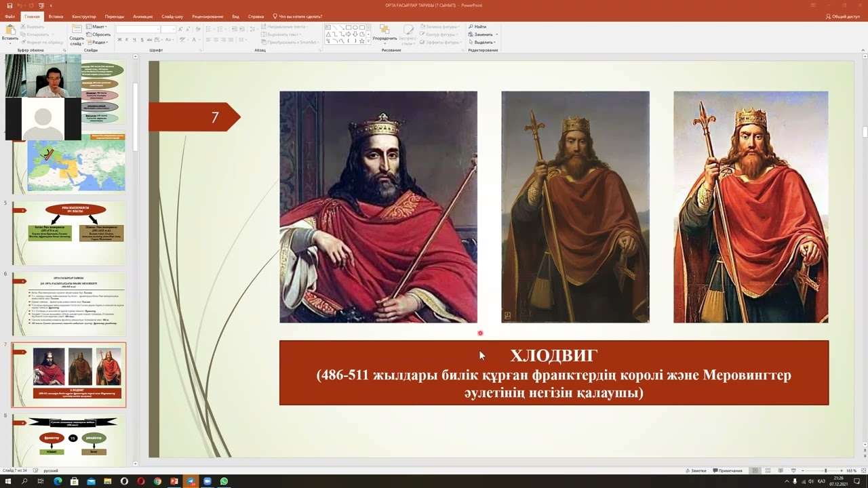Click fit slide to window icon
Image resolution: width=868 pixels, height=488 pixels.
click(863, 470)
